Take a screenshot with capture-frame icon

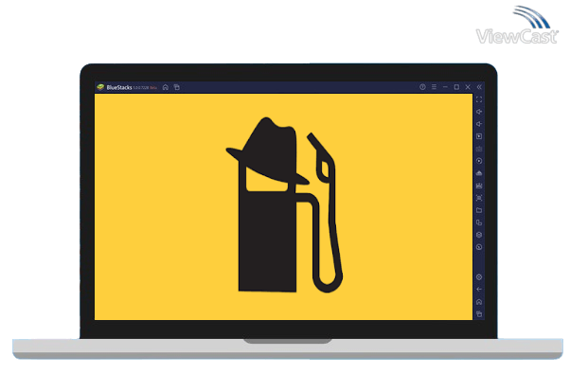tap(479, 198)
